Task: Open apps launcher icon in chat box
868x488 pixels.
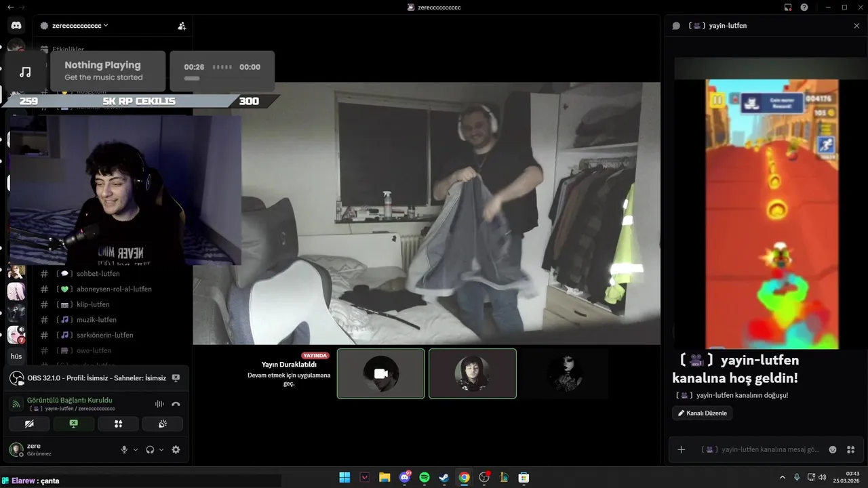Action: pyautogui.click(x=851, y=449)
